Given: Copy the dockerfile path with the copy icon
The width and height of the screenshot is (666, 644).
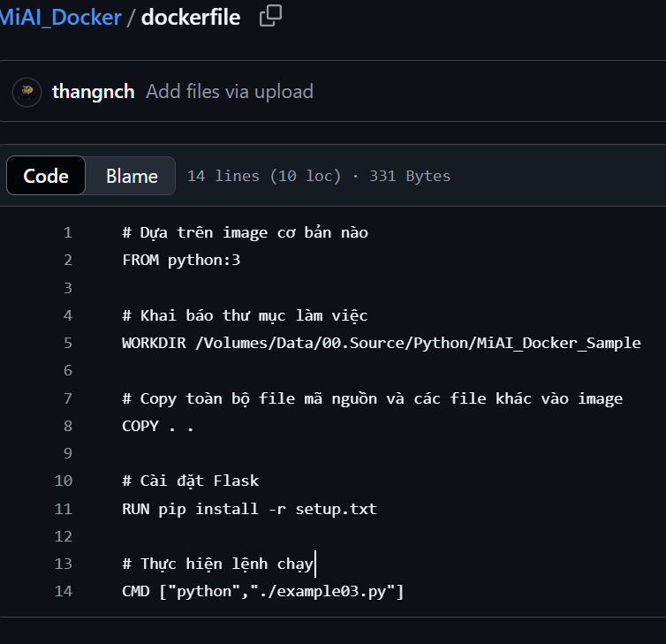Looking at the screenshot, I should (x=270, y=16).
